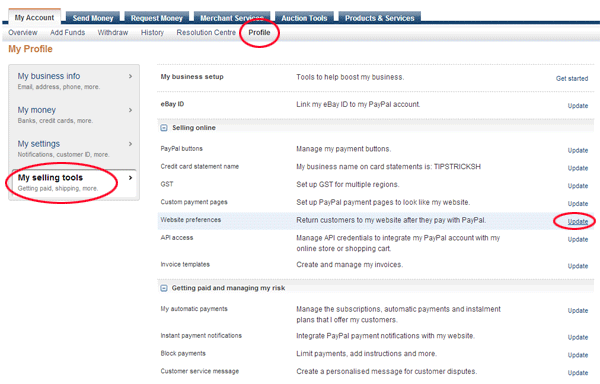
Task: Click Update for Block payments
Action: pos(578,355)
